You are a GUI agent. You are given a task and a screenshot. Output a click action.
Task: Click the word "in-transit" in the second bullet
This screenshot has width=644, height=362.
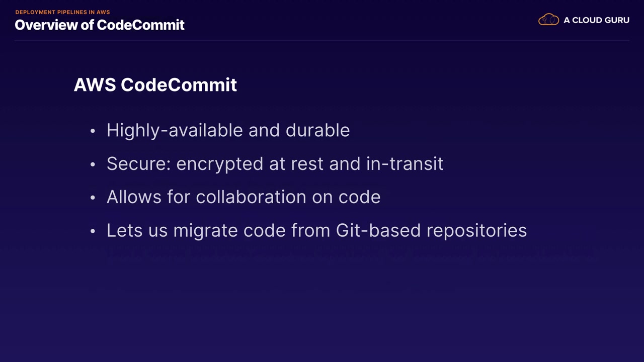point(405,164)
